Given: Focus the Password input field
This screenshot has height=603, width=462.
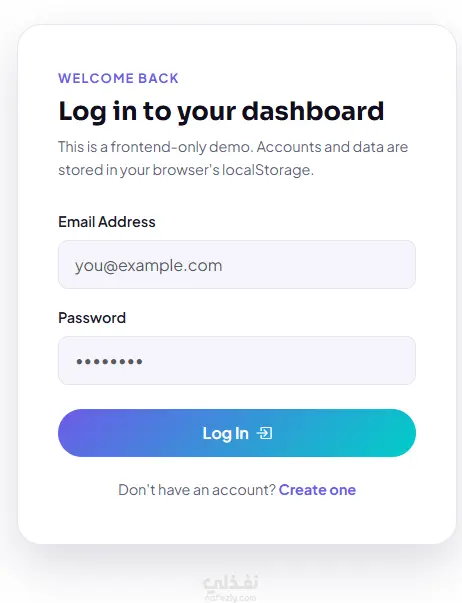Looking at the screenshot, I should point(237,361).
